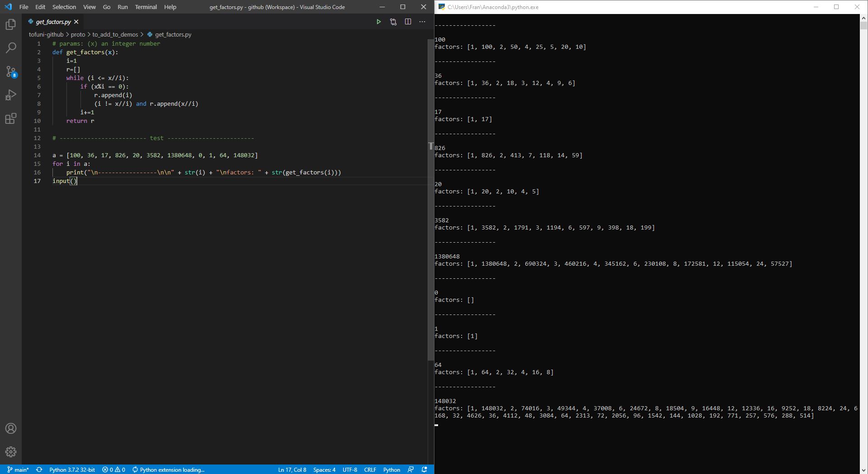
Task: Open the Extensions view
Action: click(11, 118)
